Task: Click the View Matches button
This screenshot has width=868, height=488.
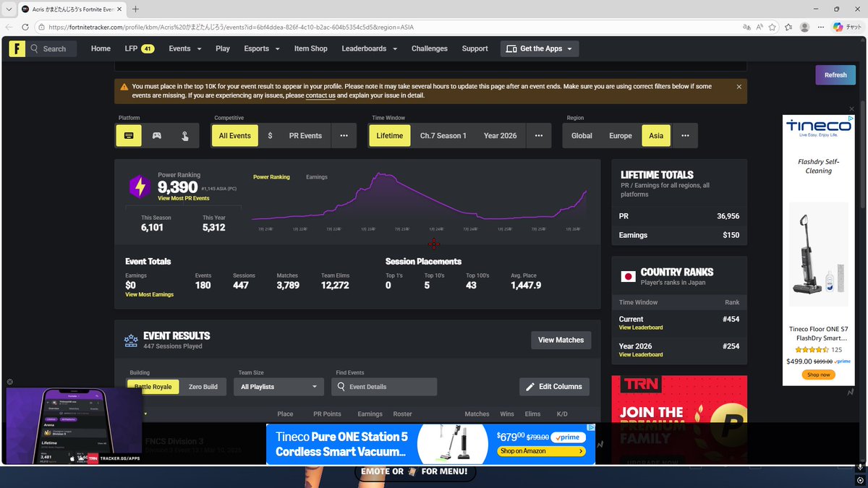Action: tap(561, 340)
